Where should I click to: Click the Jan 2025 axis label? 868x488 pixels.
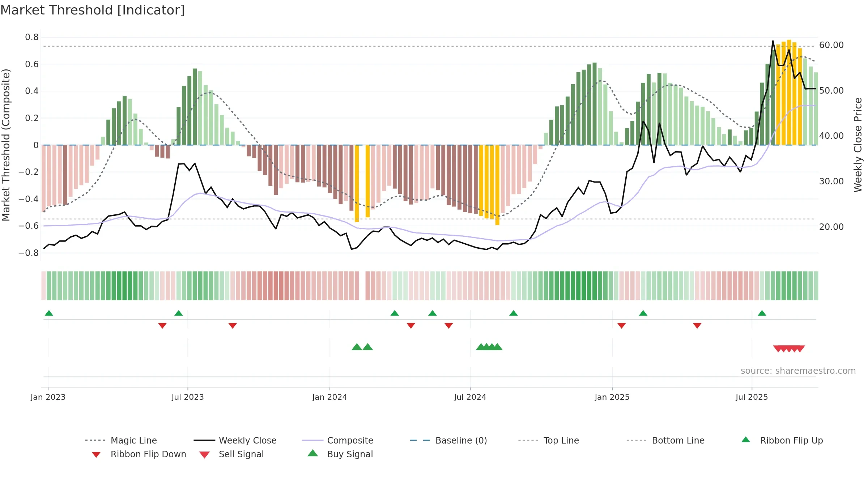click(x=612, y=397)
